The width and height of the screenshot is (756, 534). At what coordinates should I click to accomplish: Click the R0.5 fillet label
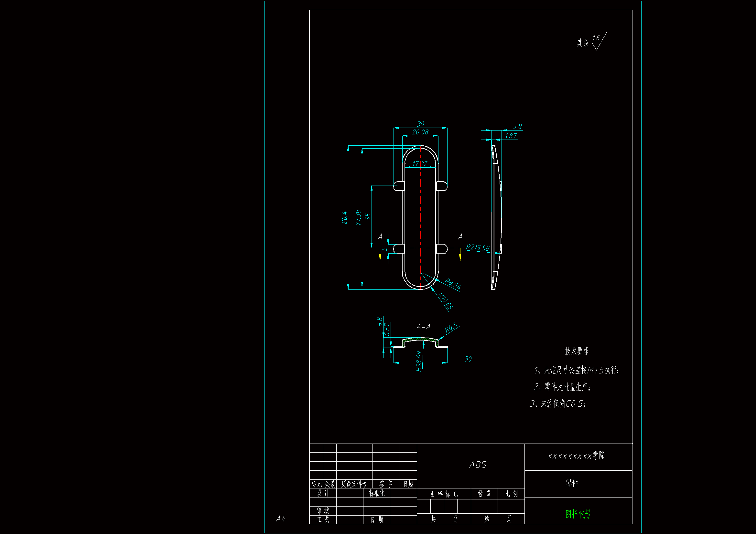pyautogui.click(x=451, y=327)
